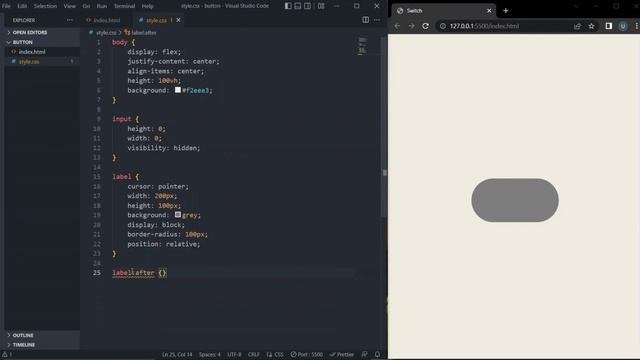The image size is (640, 360).
Task: Click Port: 5500 Live Server status item
Action: coord(307,354)
